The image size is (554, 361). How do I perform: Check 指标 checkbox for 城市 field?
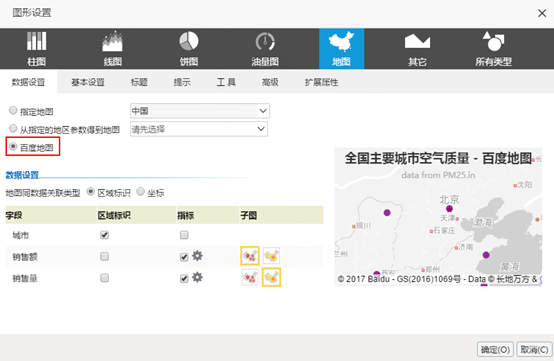pos(184,235)
